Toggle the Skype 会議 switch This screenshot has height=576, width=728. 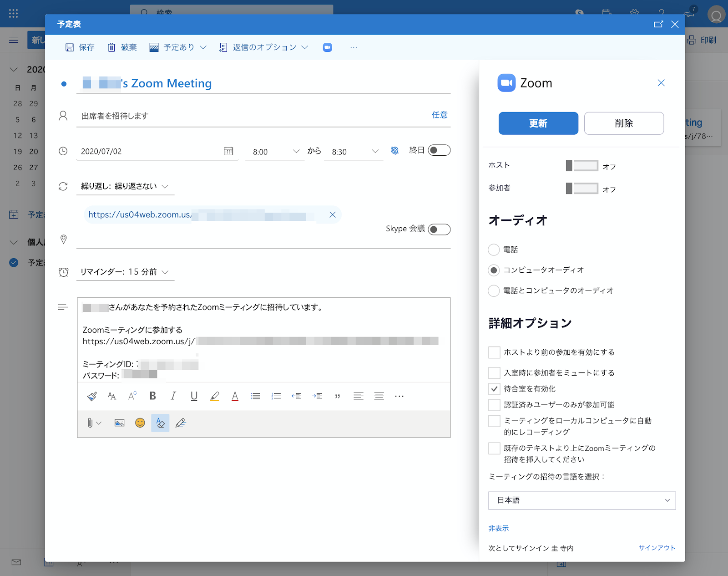click(x=439, y=229)
